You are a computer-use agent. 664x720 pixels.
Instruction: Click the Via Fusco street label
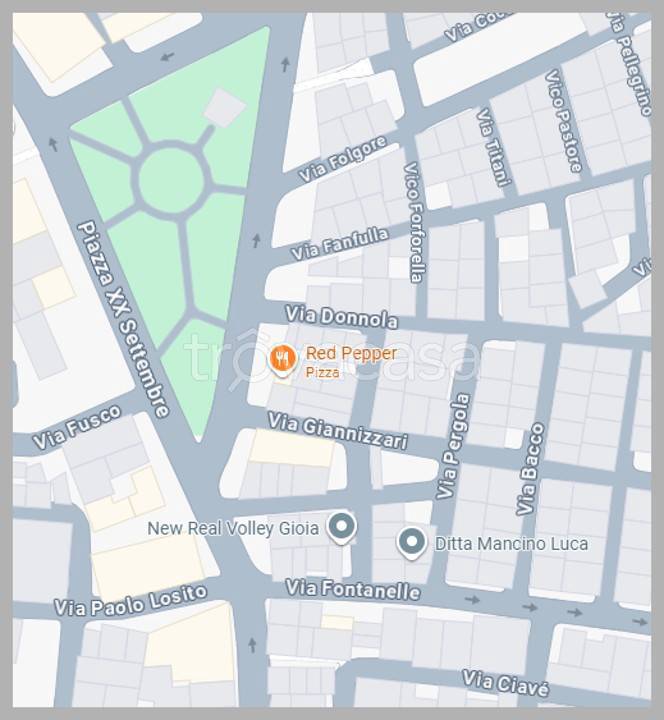(x=77, y=427)
